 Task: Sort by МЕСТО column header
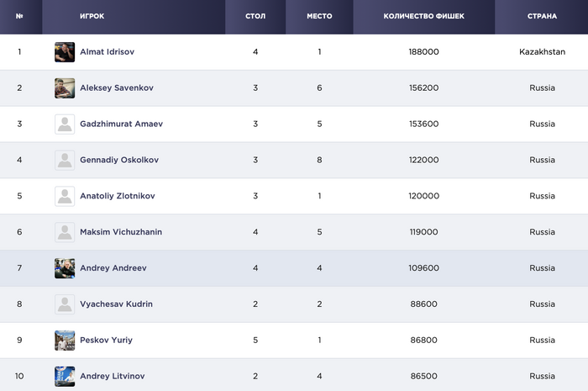[x=319, y=17]
